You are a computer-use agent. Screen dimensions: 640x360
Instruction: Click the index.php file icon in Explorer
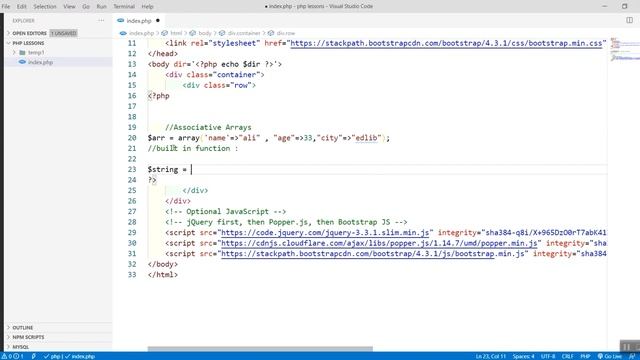click(22, 62)
